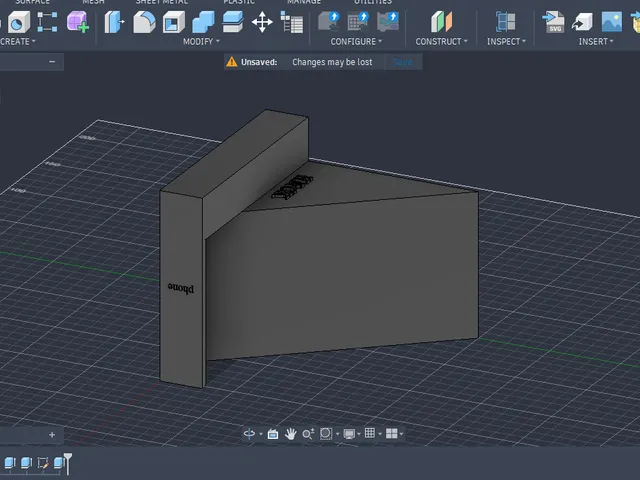
Task: Switch to the SURFACE tab
Action: point(33,2)
